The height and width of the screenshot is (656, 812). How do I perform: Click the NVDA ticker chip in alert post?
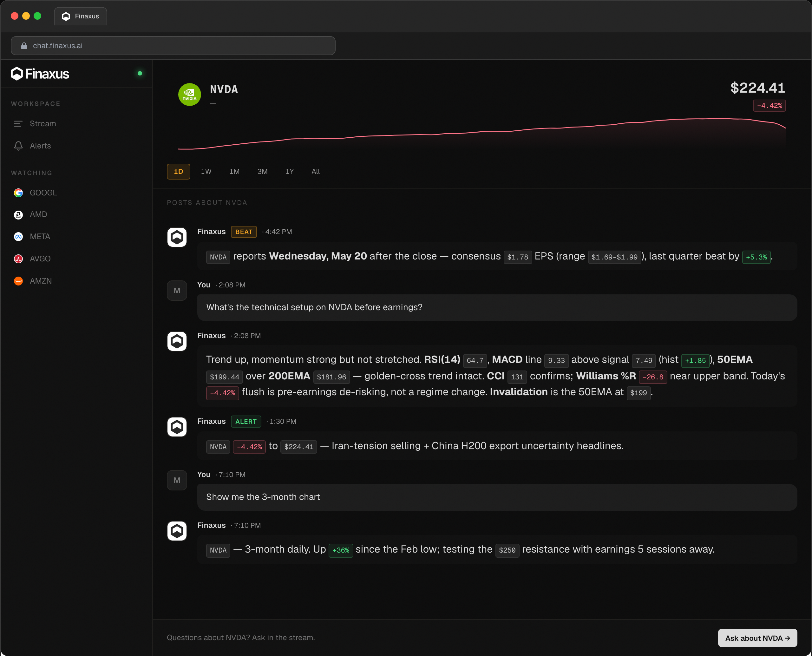(x=218, y=447)
